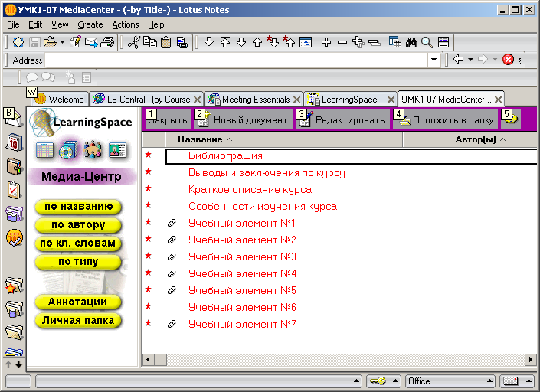Switch to the Welcome tab
The width and height of the screenshot is (540, 392).
tap(61, 100)
